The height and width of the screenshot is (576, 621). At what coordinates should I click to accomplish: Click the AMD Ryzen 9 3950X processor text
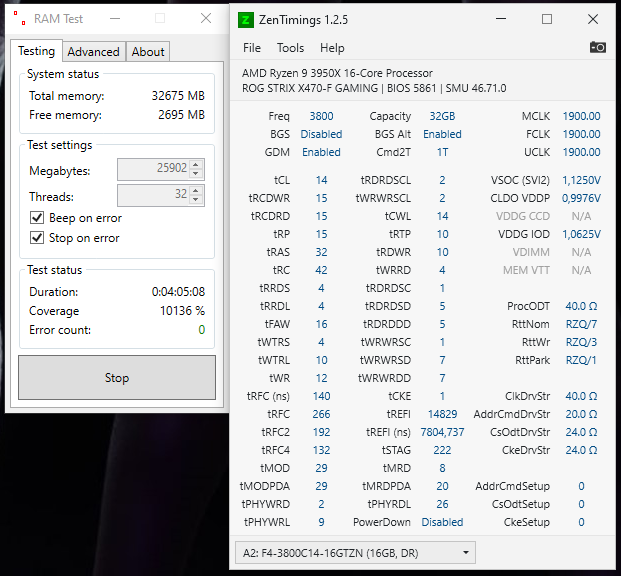[337, 73]
